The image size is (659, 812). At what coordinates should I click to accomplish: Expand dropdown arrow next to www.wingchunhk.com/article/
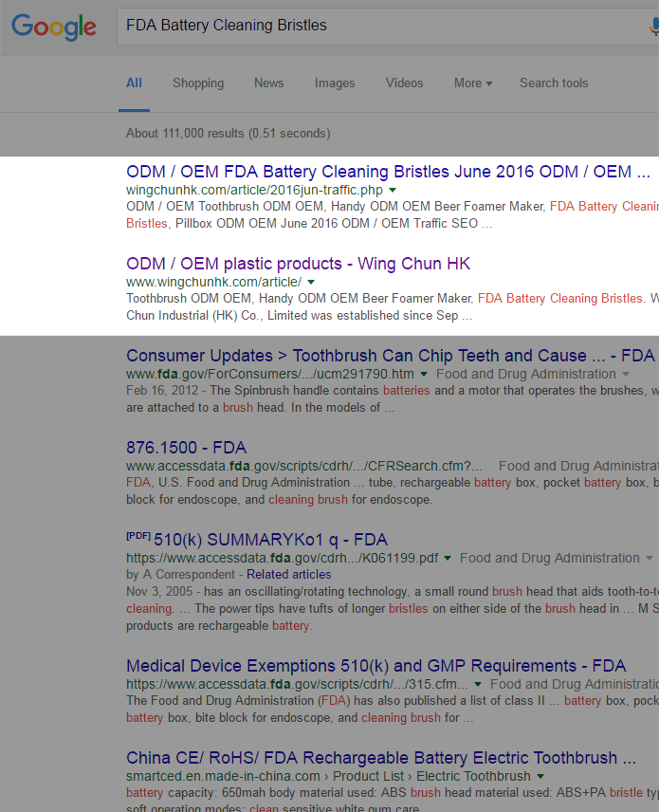(311, 283)
